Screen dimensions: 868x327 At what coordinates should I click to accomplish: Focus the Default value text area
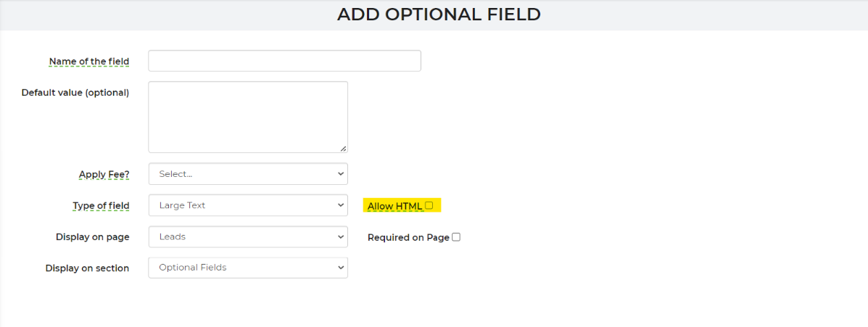(x=248, y=117)
